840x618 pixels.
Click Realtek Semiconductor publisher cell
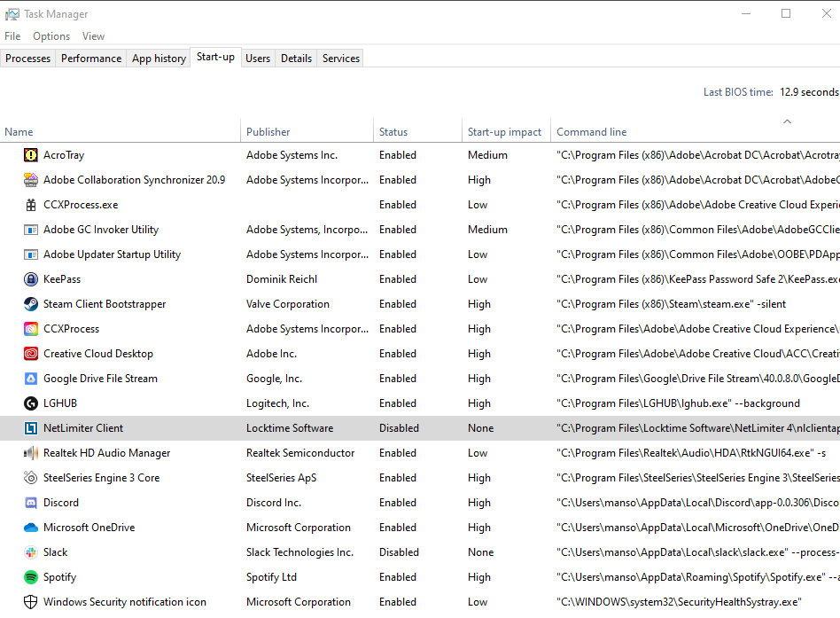(300, 453)
